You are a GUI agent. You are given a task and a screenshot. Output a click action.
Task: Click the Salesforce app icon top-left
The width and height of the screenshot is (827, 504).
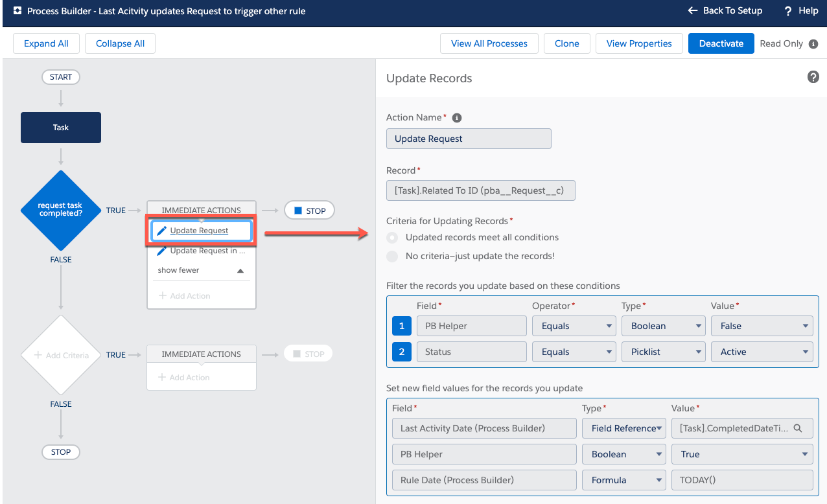[x=17, y=10]
